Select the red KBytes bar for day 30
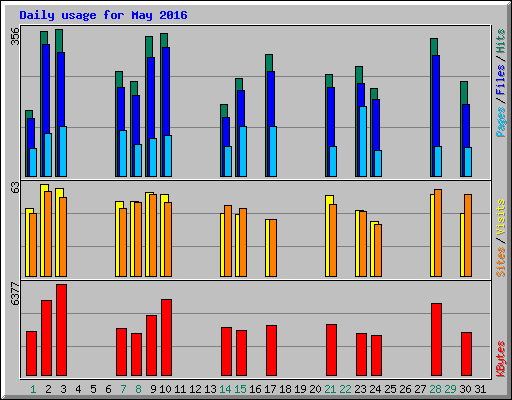Viewport: 512px width, 400px height. point(466,354)
